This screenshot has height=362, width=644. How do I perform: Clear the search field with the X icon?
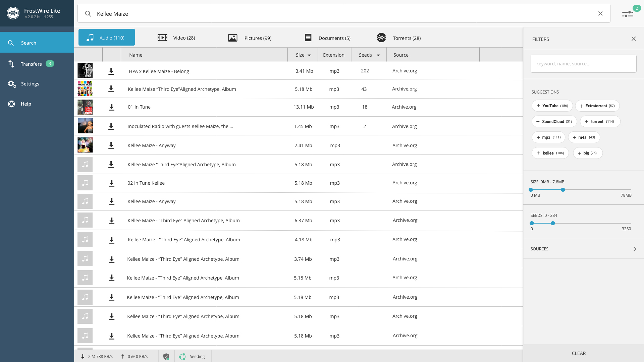[x=600, y=13]
